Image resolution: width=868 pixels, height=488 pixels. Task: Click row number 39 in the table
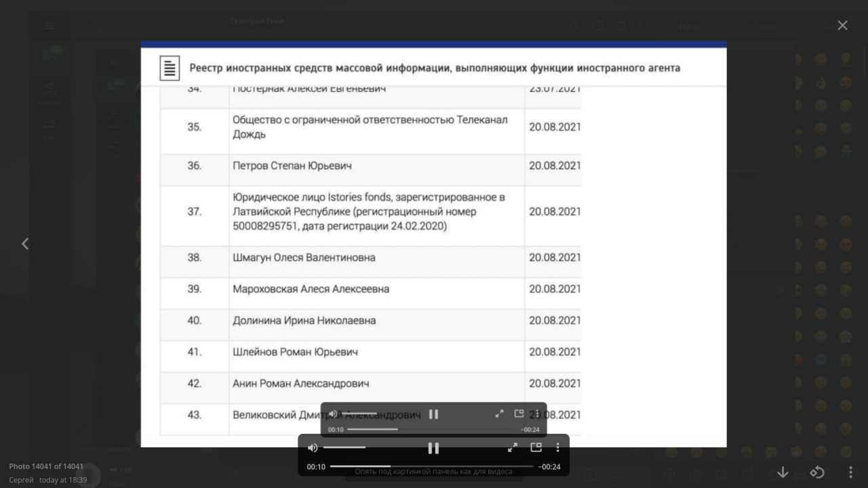pos(195,289)
